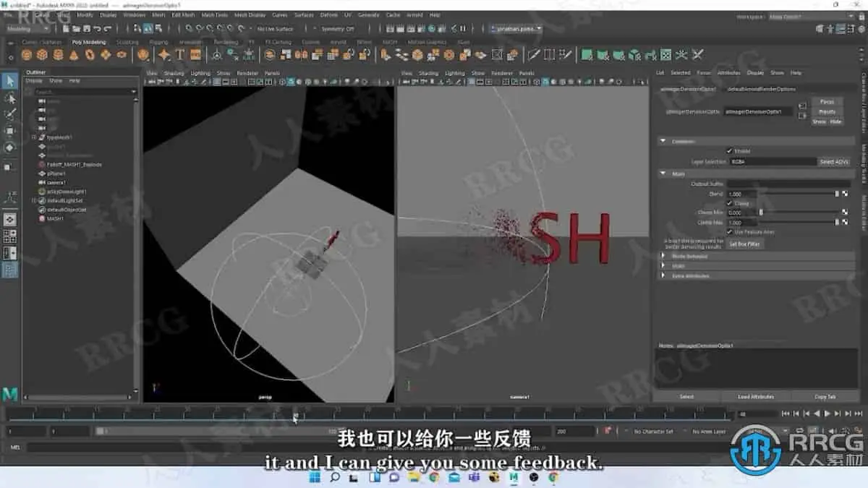Go to start of playback range

point(786,414)
